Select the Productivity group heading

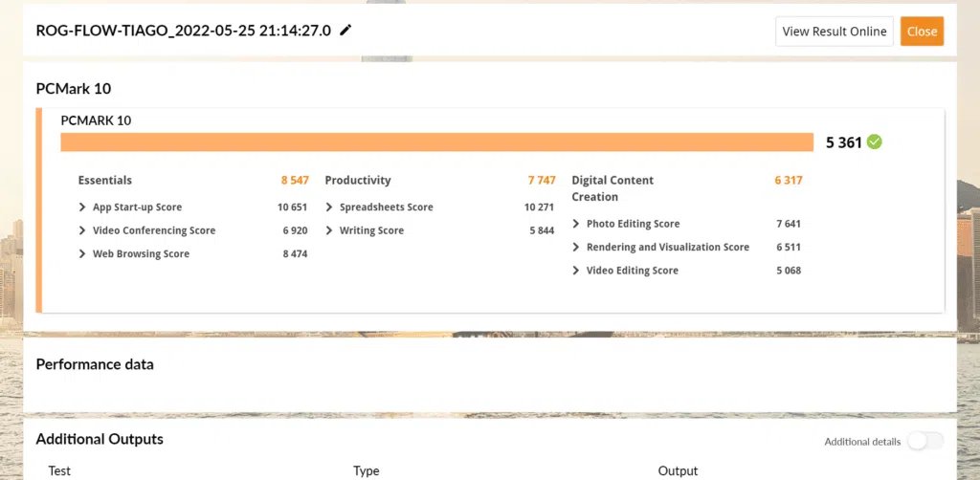coord(358,181)
